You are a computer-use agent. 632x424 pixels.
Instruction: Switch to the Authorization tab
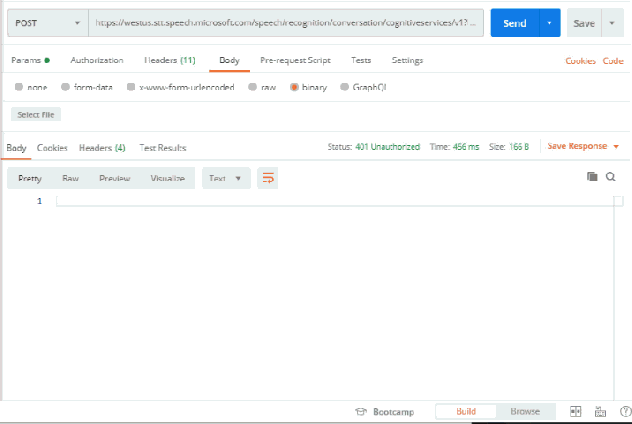coord(97,60)
